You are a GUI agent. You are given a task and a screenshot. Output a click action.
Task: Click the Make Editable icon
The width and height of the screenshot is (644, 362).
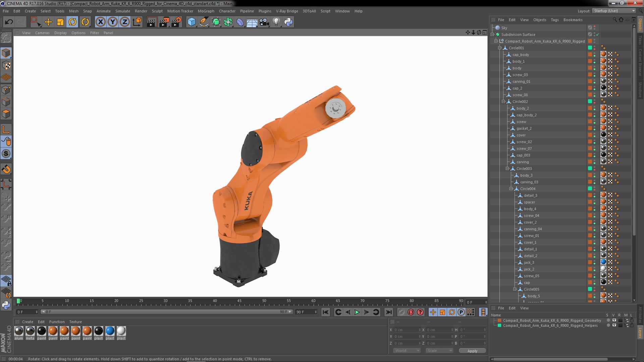pyautogui.click(x=6, y=38)
